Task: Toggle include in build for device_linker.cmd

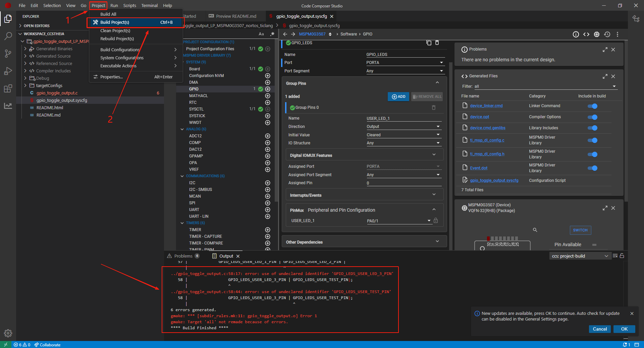Action: coord(593,106)
